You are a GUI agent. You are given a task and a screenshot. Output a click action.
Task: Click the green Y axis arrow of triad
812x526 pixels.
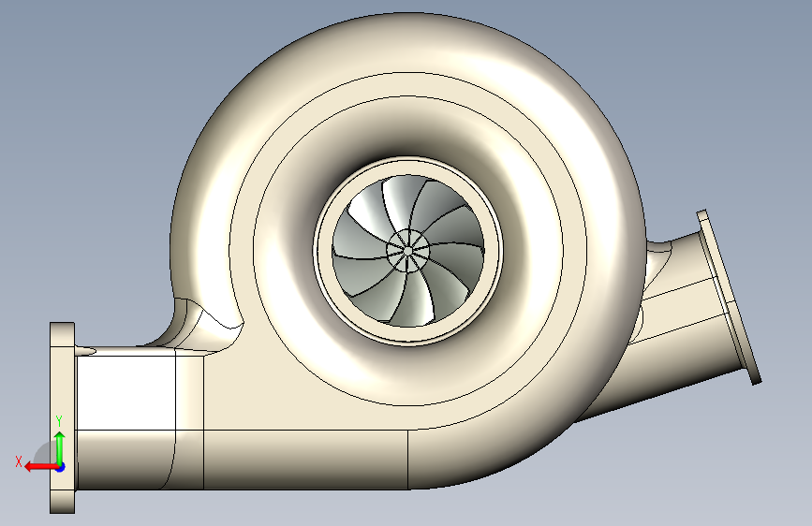pyautogui.click(x=60, y=447)
